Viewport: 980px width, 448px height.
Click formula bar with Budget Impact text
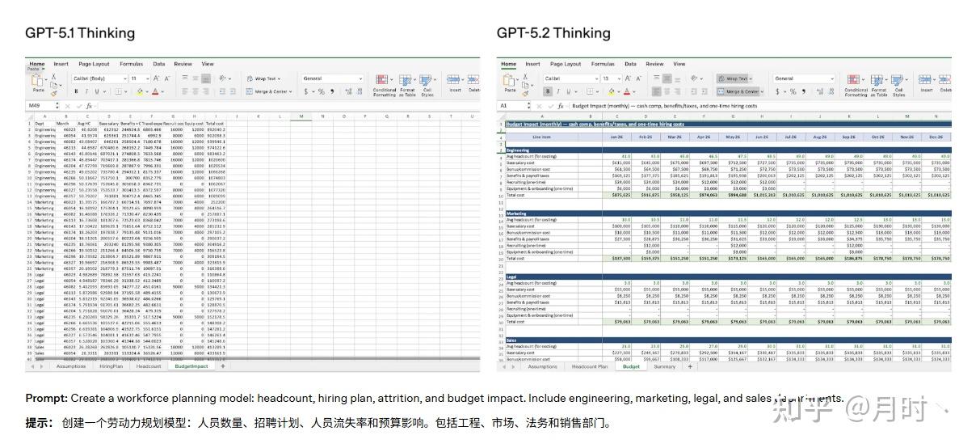click(x=759, y=106)
